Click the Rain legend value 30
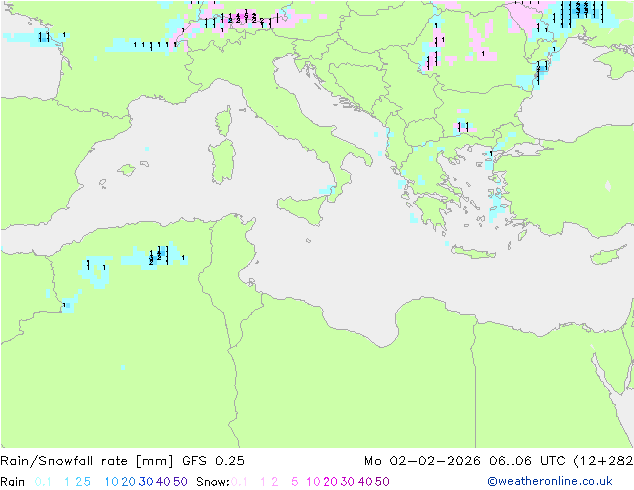 pos(146,482)
